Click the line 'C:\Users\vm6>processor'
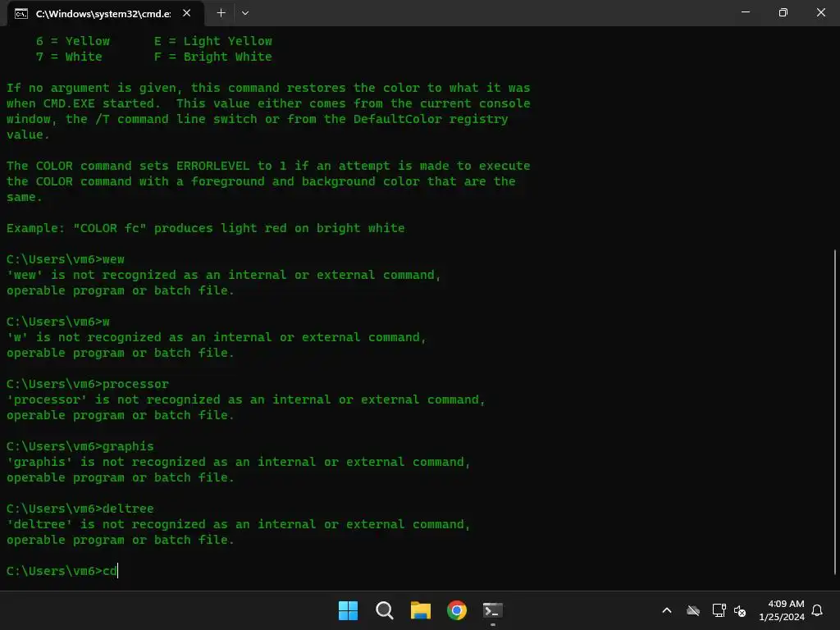The width and height of the screenshot is (840, 630). point(87,384)
